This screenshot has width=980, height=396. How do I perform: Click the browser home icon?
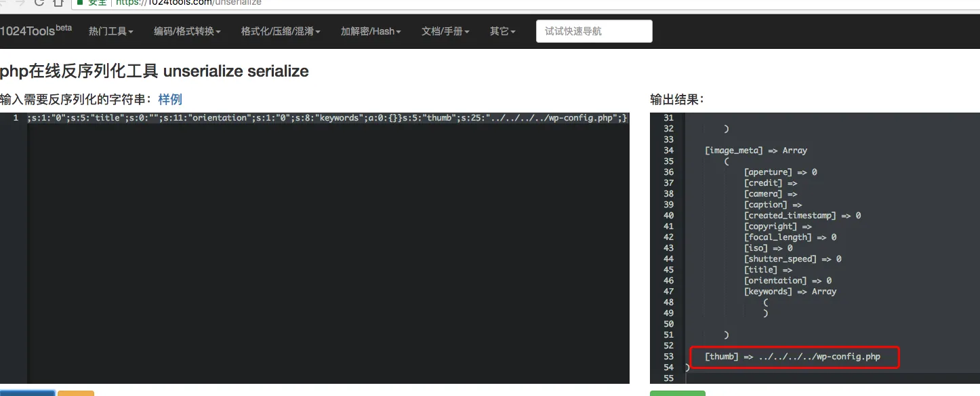click(x=58, y=3)
